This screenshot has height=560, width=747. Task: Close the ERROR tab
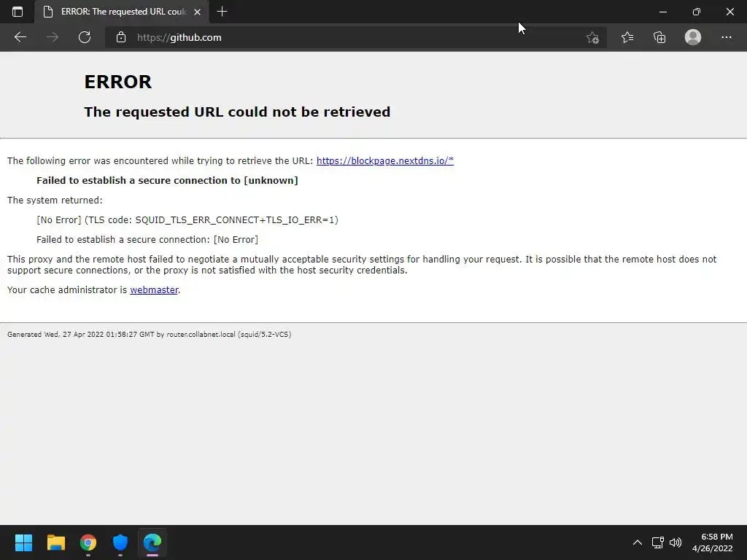tap(197, 12)
